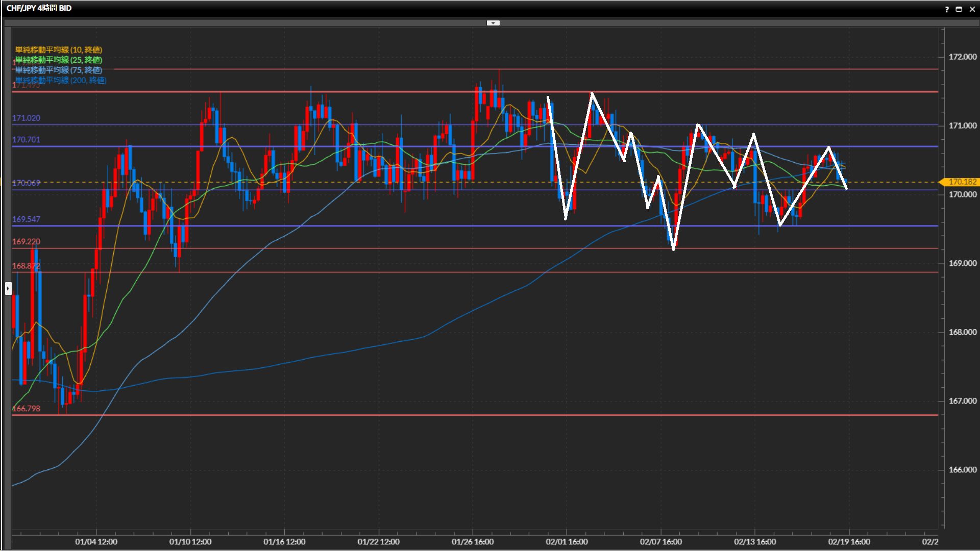Close the CHF/JPY chart window
980x551 pixels.
coord(972,9)
